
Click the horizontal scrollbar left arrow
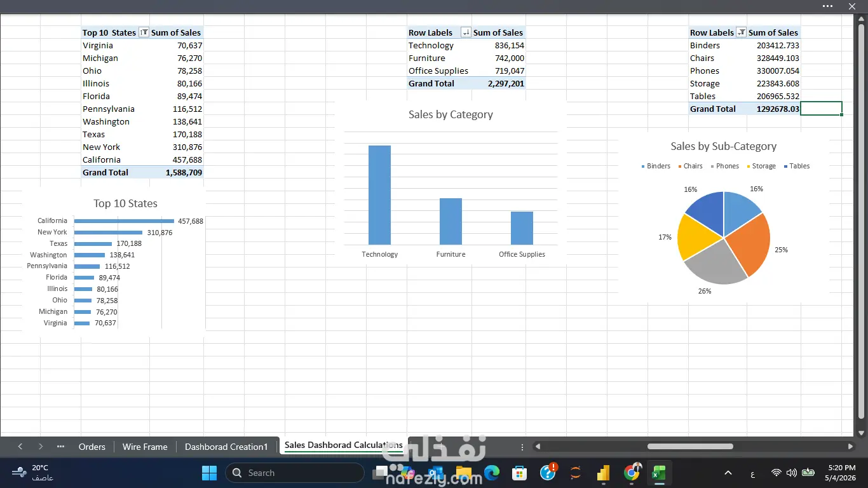pos(538,447)
